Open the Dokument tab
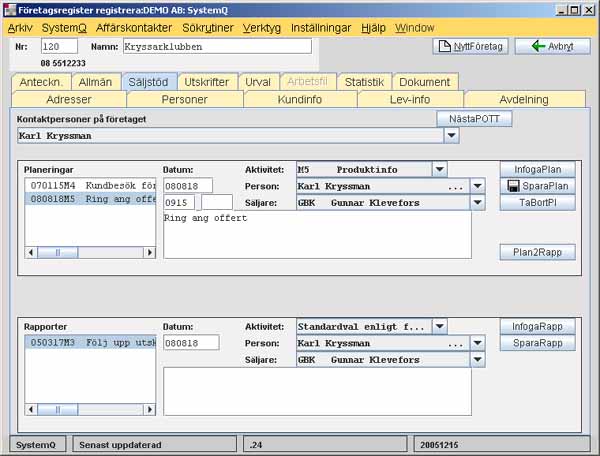Screen dimensions: 600x456 (425, 82)
